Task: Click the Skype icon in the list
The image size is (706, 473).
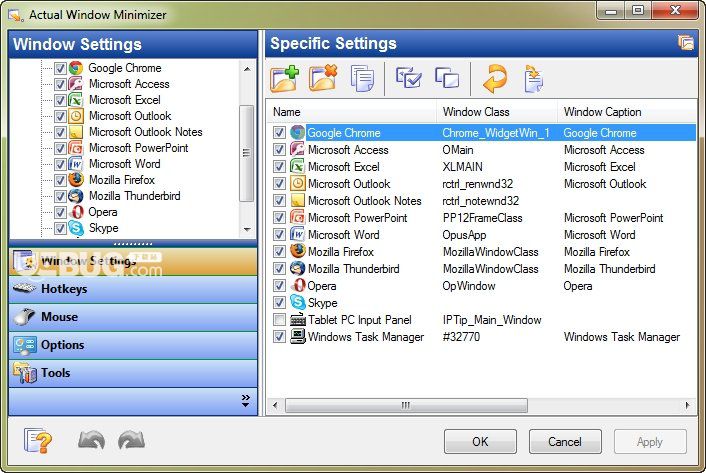Action: [x=297, y=302]
